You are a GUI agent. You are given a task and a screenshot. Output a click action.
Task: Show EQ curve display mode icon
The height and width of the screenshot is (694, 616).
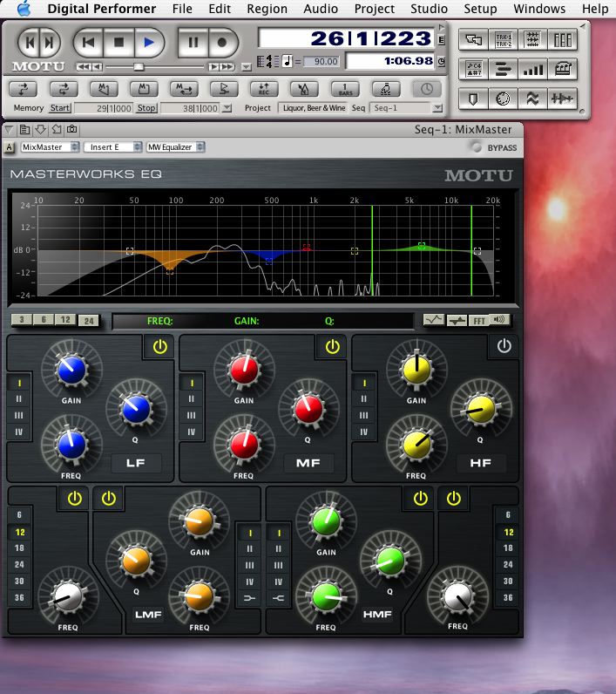pos(433,320)
